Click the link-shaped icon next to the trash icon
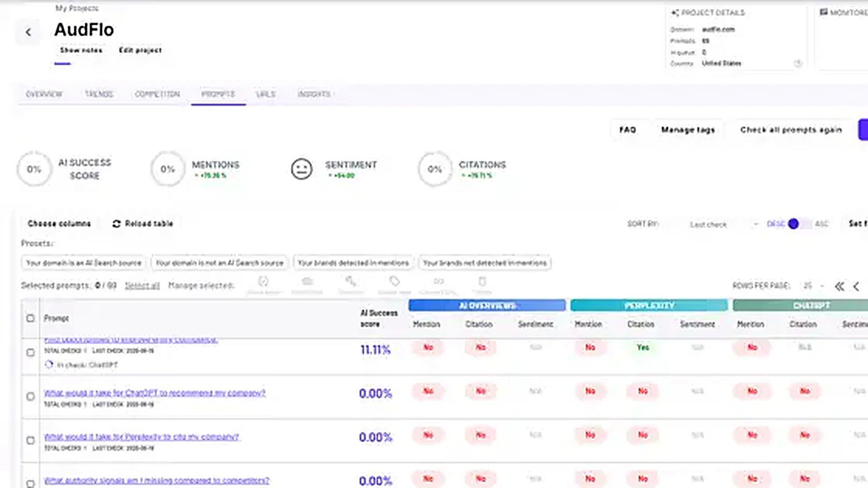The height and width of the screenshot is (488, 868). 439,281
